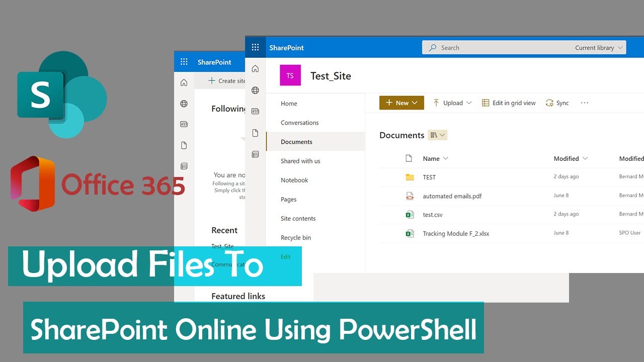Screen dimensions: 644x362
Task: Click the lists icon in the back window rail
Action: pyautogui.click(x=184, y=166)
